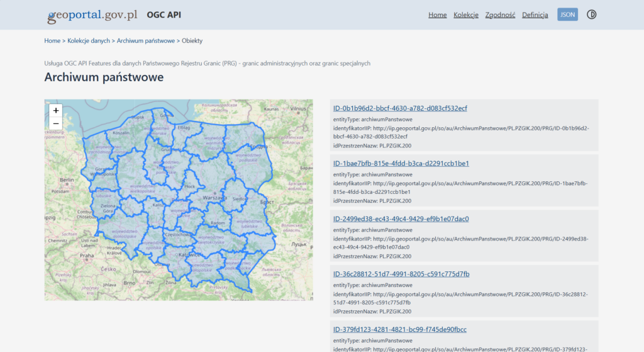Zoom in on the map
The height and width of the screenshot is (352, 644).
(56, 110)
